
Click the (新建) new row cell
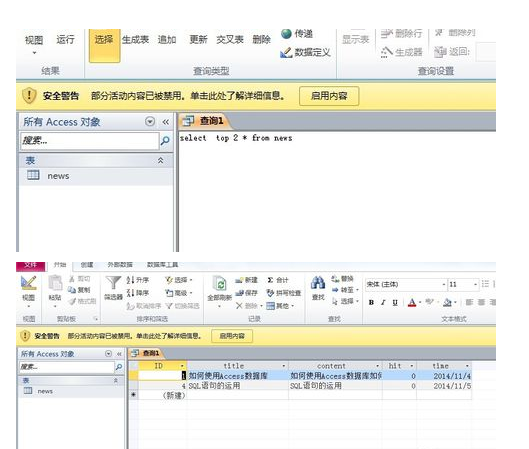pyautogui.click(x=162, y=395)
